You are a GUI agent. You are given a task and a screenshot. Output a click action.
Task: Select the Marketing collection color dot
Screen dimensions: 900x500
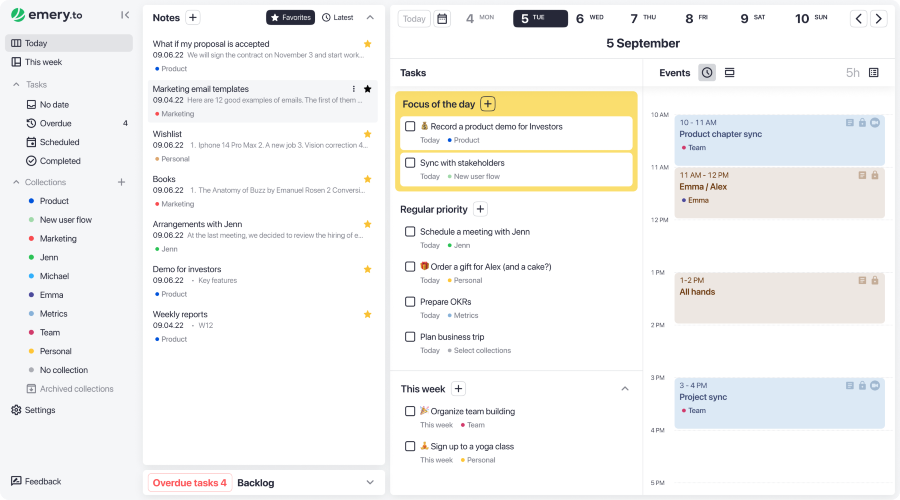[32, 239]
